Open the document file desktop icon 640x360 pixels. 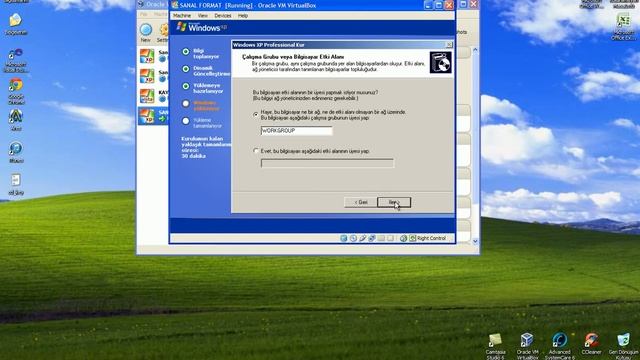tap(16, 184)
